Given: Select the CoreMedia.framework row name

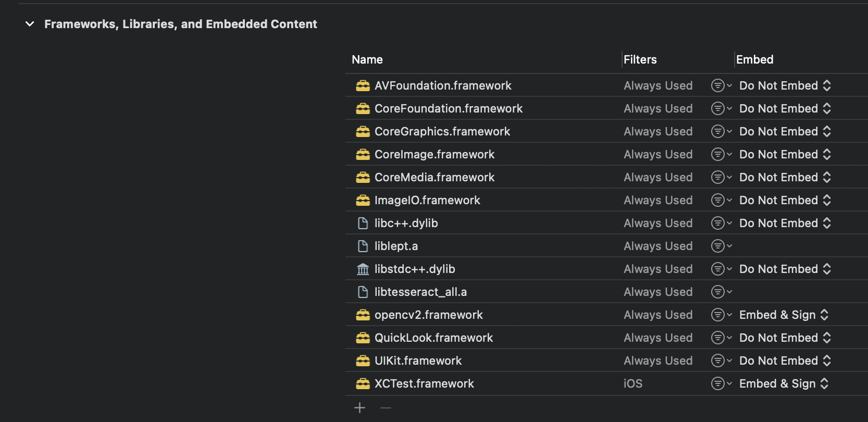Looking at the screenshot, I should (x=435, y=177).
